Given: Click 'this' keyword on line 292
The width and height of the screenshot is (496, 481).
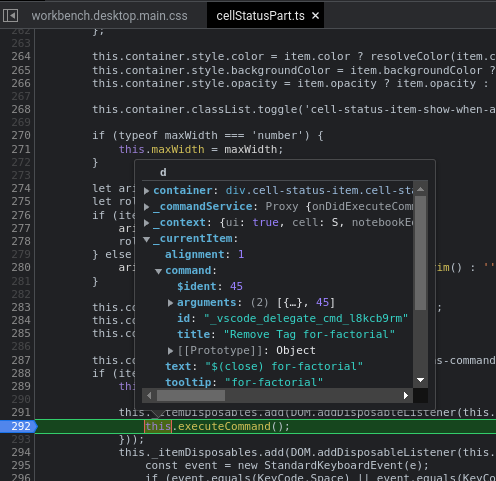Looking at the screenshot, I should (158, 426).
